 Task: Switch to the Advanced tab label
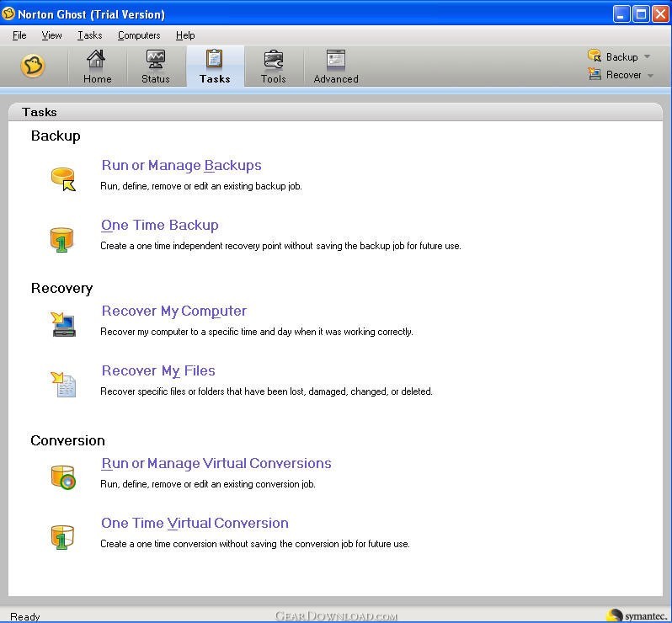pyautogui.click(x=336, y=79)
